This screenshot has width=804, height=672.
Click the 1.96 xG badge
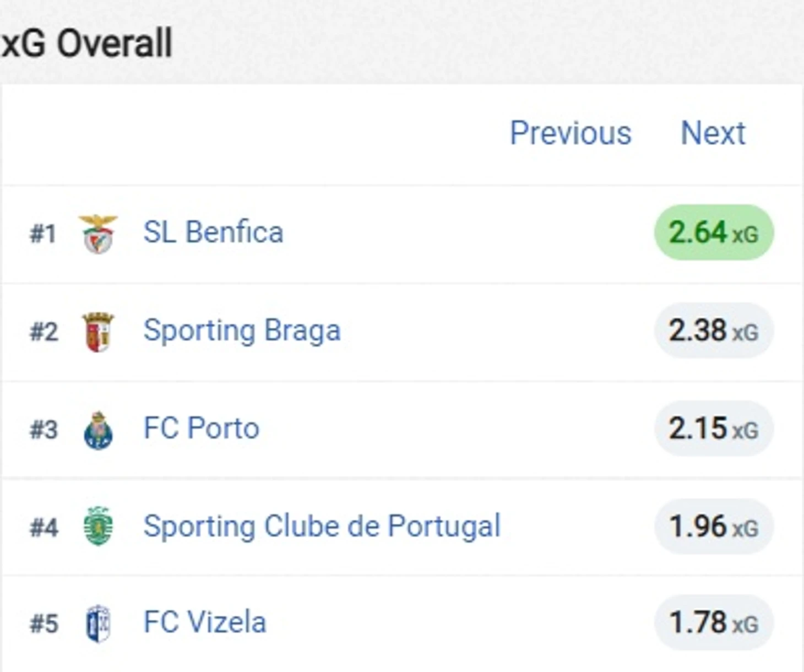714,526
